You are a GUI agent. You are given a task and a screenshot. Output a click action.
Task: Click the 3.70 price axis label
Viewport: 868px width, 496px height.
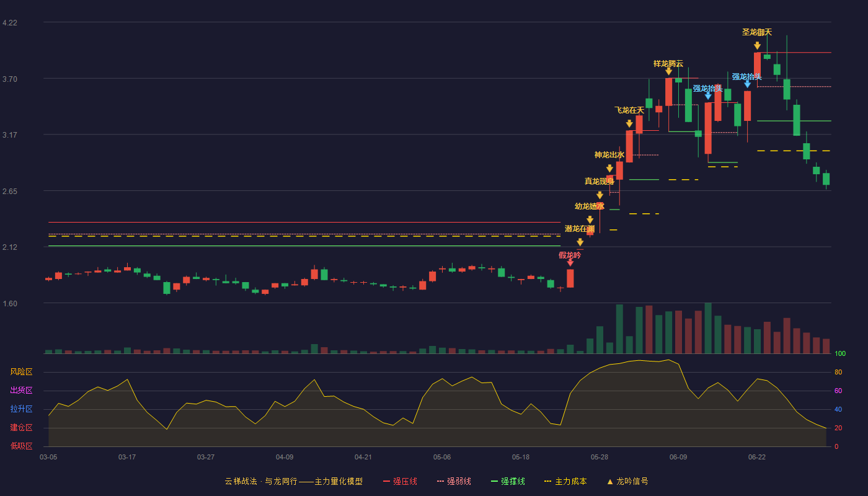click(x=10, y=79)
